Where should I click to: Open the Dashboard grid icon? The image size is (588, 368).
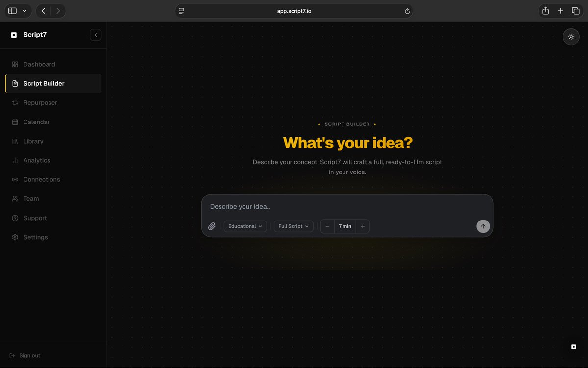[15, 64]
